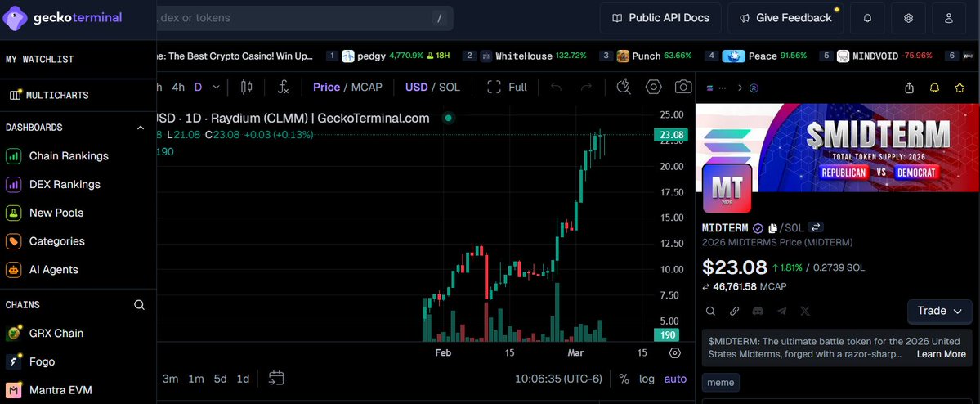Toggle auto scale on chart
This screenshot has width=980, height=404.
coord(675,379)
